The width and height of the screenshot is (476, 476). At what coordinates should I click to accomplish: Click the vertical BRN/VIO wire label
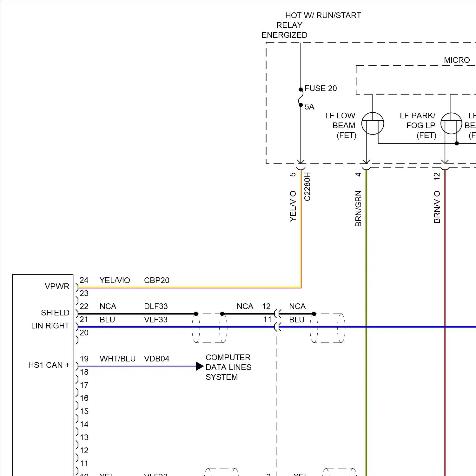click(437, 207)
